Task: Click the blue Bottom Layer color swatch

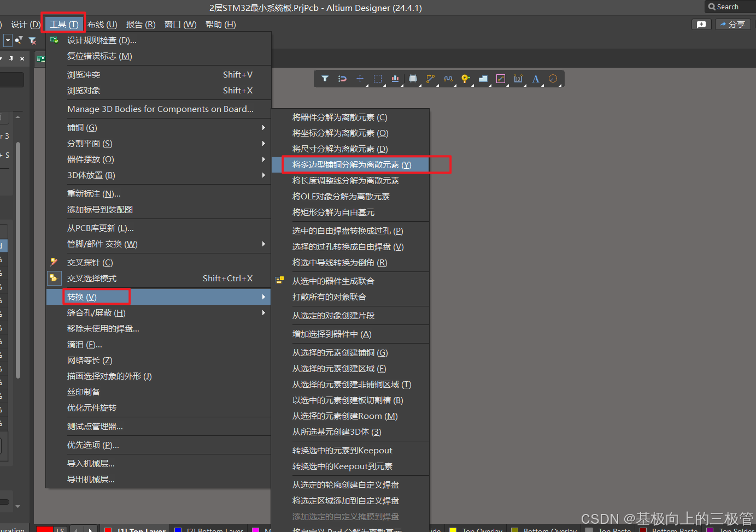Action: 178,530
